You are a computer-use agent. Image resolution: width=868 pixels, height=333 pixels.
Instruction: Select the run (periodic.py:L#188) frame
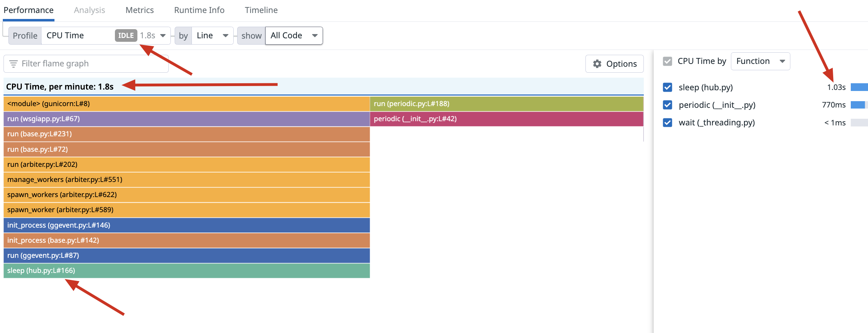[507, 104]
